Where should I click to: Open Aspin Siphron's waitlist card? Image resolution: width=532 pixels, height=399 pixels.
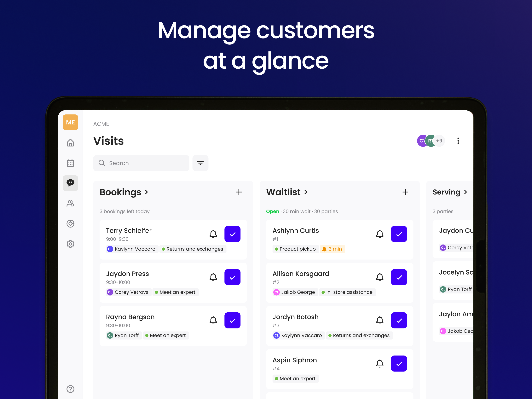pyautogui.click(x=340, y=369)
